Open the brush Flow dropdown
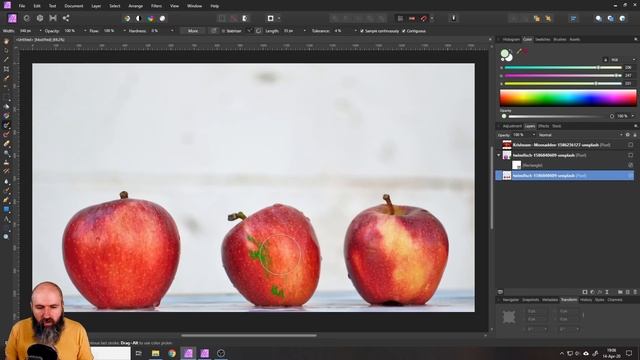Viewport: 640px width, 360px height. point(124,31)
